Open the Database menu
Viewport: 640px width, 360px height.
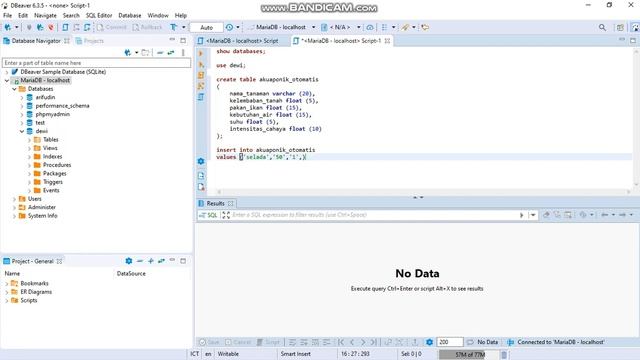(130, 15)
